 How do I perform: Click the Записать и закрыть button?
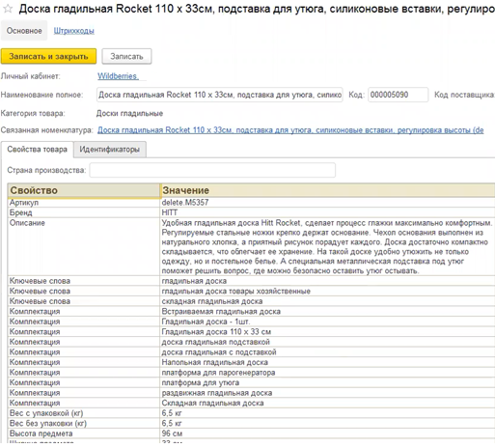(48, 56)
